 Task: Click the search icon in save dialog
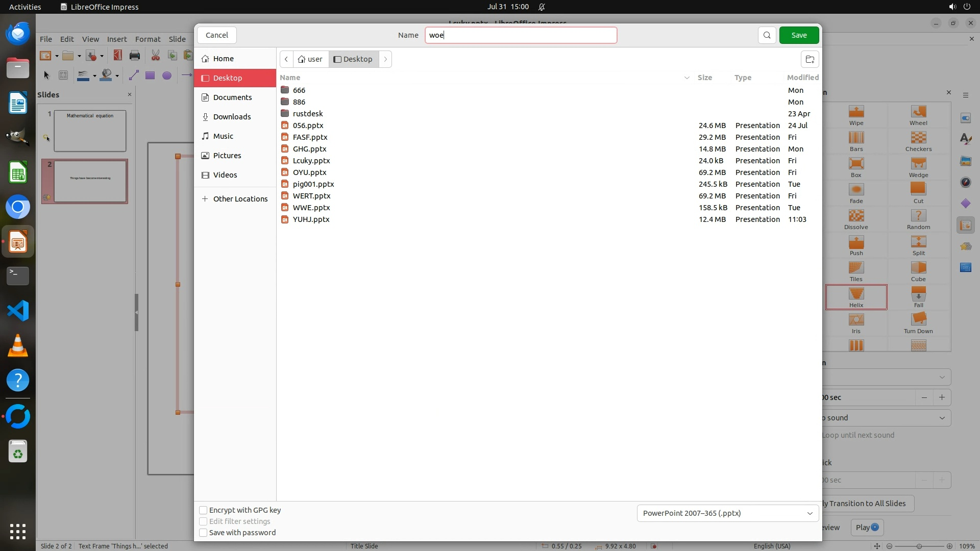point(767,35)
